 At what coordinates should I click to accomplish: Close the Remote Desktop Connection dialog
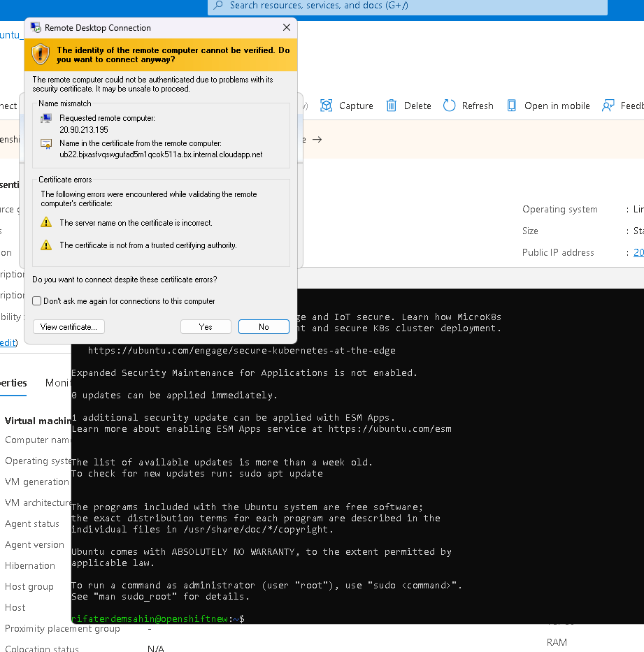coord(287,27)
